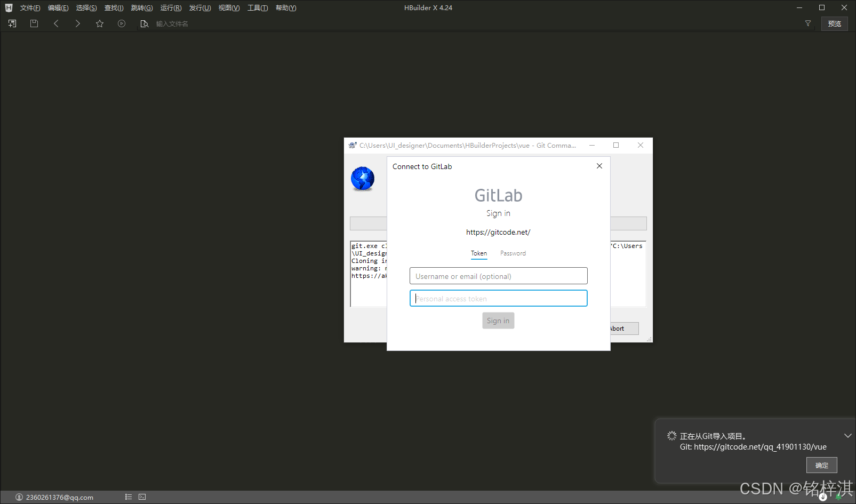Screen dimensions: 856x504
Task: Click the Sign in button
Action: [x=498, y=321]
